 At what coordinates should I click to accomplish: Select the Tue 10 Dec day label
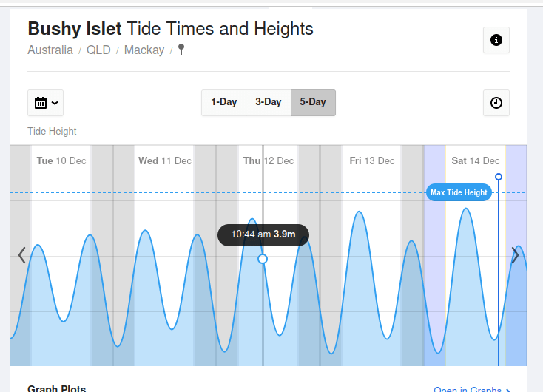61,160
